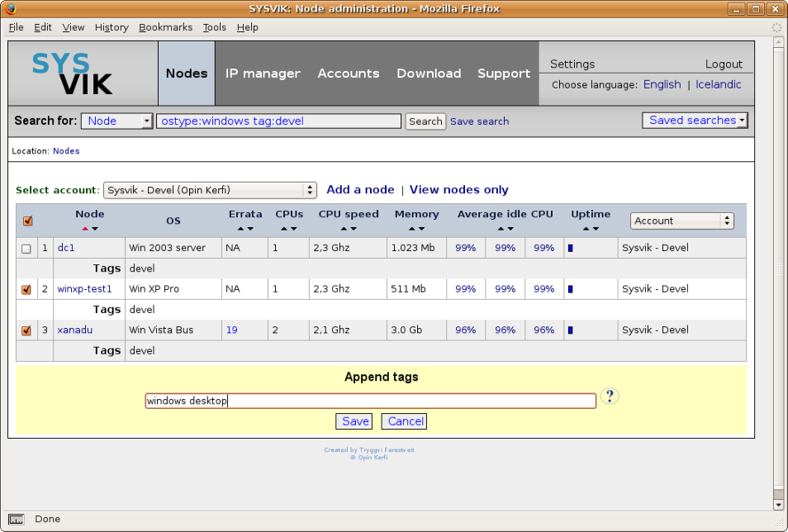Click the Add a node link
The image size is (788, 532).
click(360, 190)
